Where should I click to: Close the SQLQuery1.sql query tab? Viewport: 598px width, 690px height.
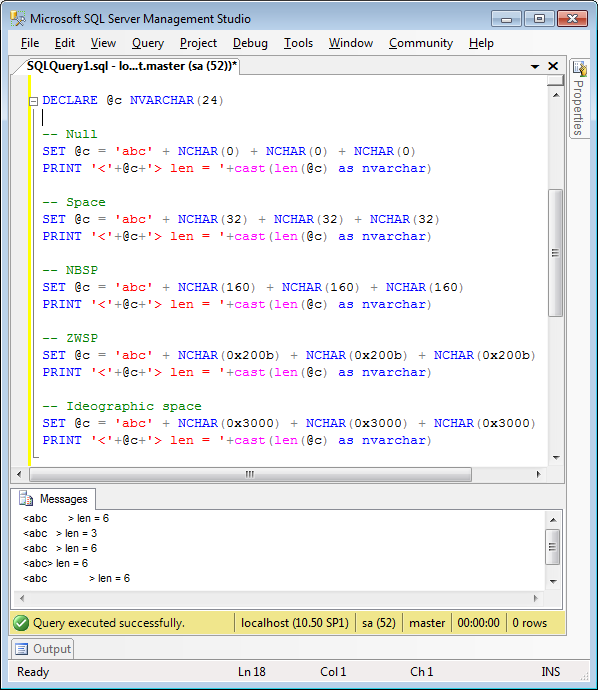pos(553,66)
